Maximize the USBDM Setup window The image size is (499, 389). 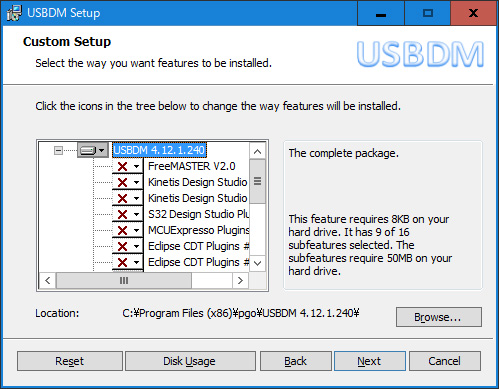[x=428, y=13]
